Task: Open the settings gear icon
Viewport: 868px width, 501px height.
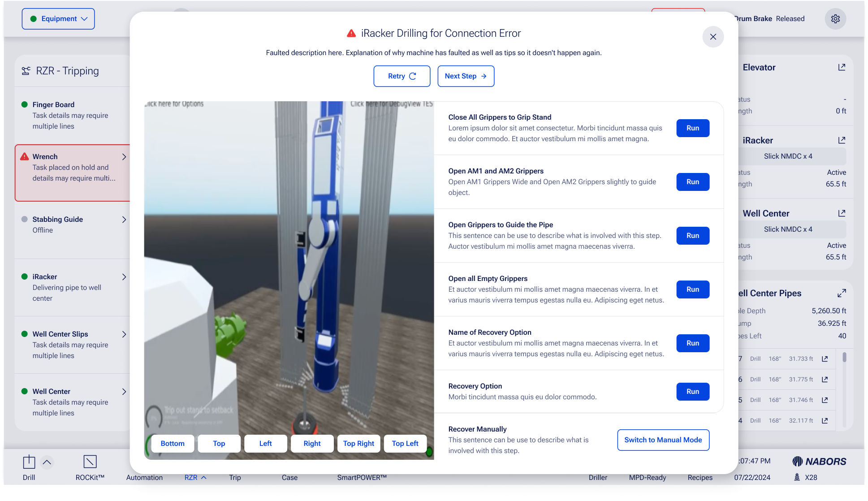Action: point(835,19)
